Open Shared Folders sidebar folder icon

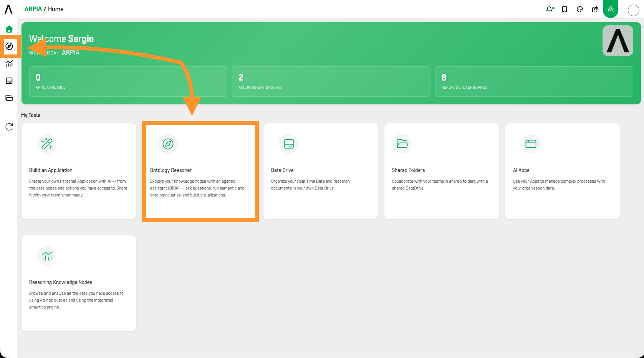[x=9, y=98]
